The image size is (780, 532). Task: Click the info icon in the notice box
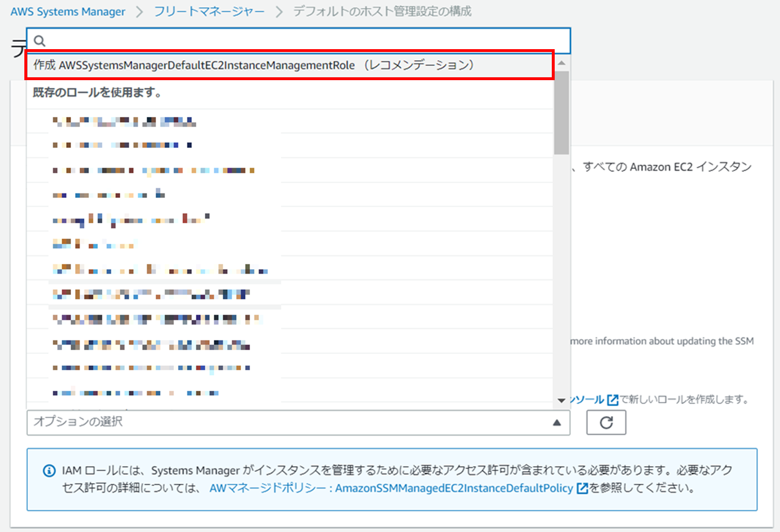(49, 471)
